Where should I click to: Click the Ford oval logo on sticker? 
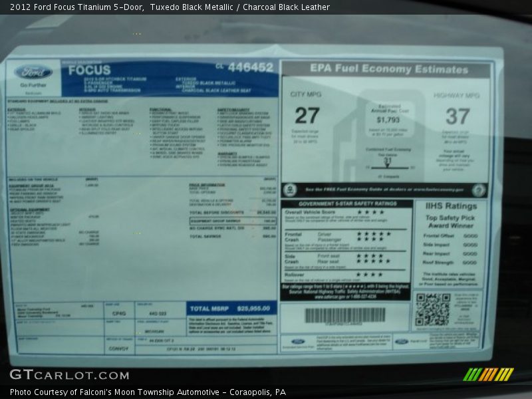click(33, 72)
